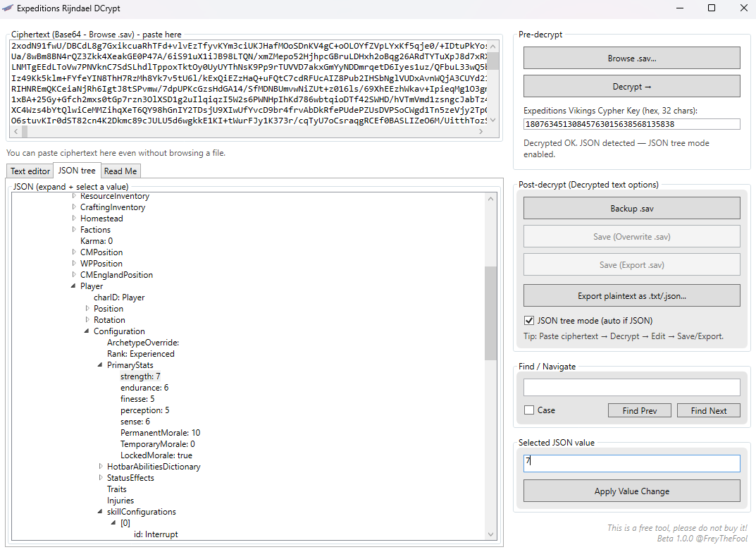Expand the Rotation node

[87, 320]
